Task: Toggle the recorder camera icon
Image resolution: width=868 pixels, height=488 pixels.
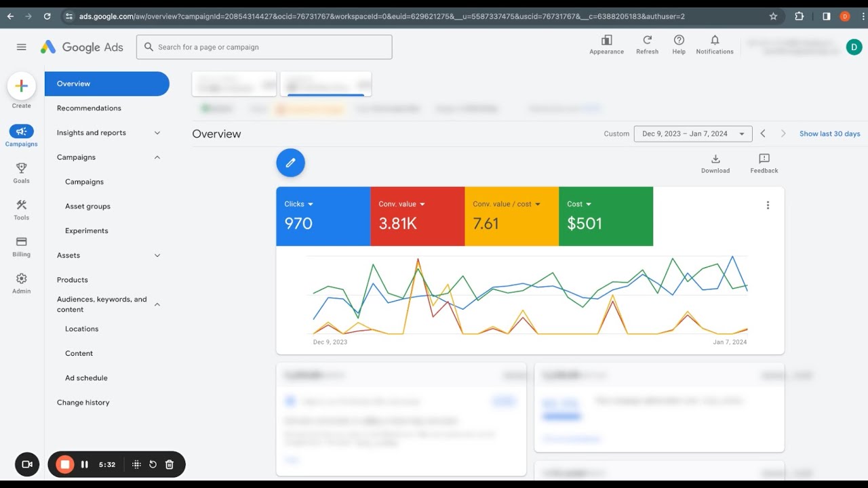Action: point(27,464)
